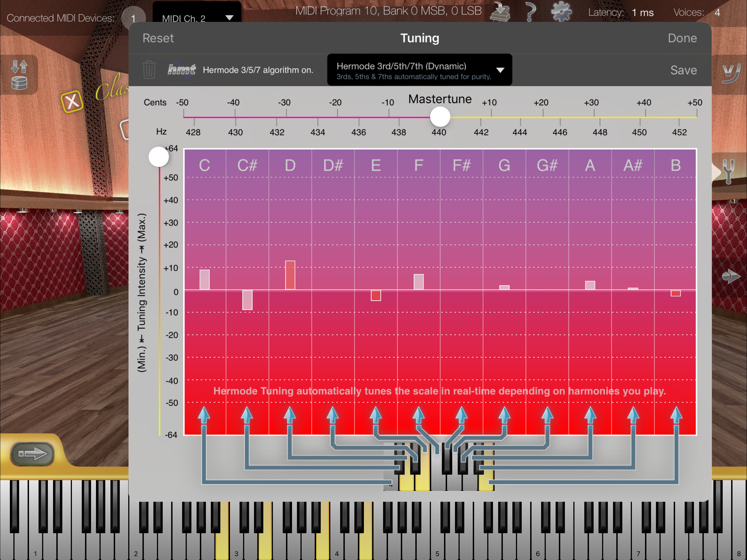Image resolution: width=747 pixels, height=560 pixels.
Task: Open the settings gear icon
Action: [561, 12]
